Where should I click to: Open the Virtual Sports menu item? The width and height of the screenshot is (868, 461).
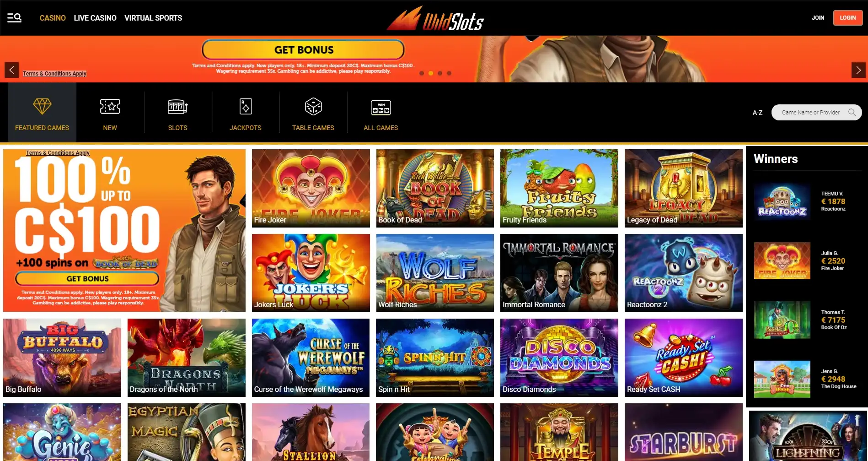click(153, 18)
